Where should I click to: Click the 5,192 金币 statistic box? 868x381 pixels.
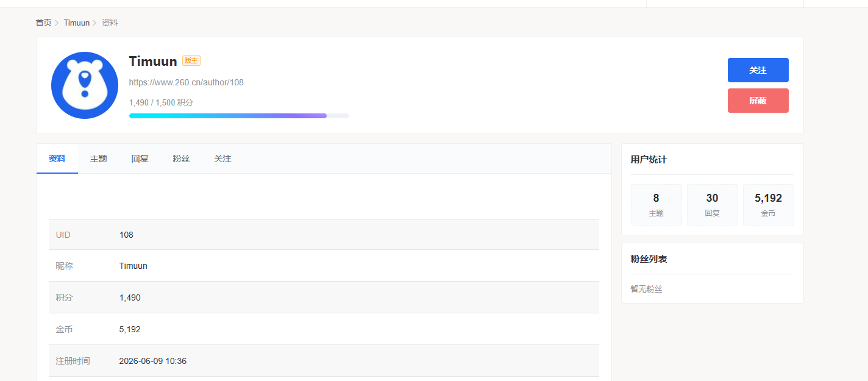768,205
